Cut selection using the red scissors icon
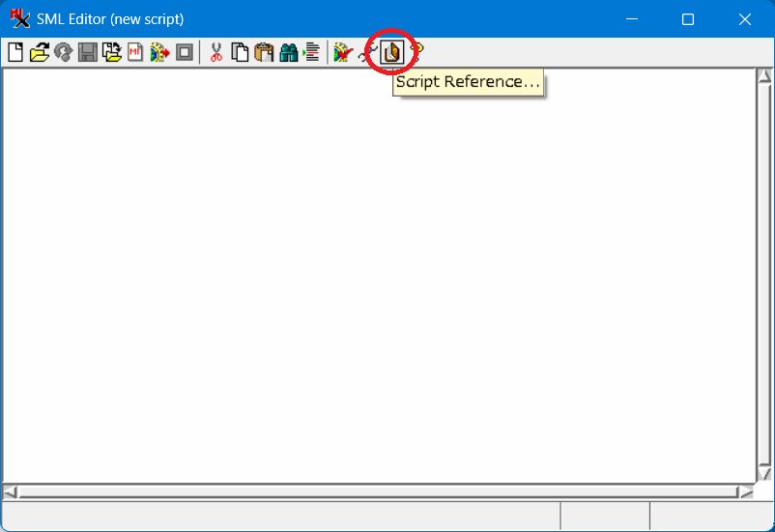Viewport: 775px width, 532px height. pos(216,52)
